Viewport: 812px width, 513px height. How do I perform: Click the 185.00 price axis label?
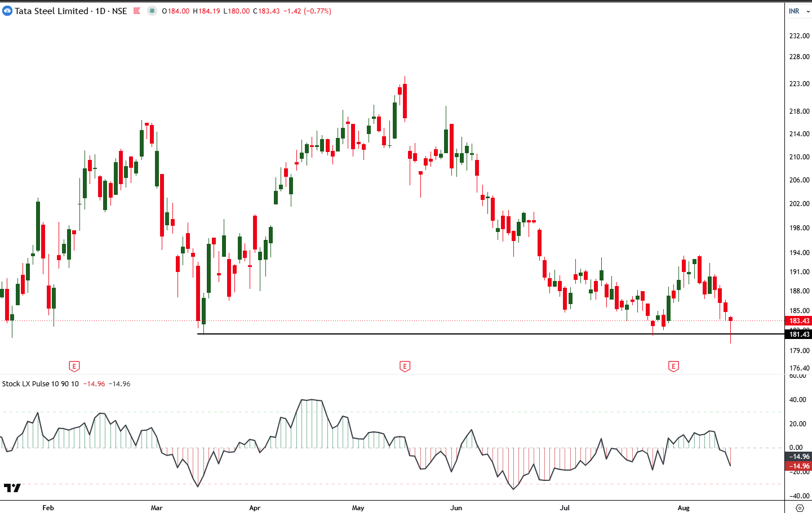click(799, 311)
